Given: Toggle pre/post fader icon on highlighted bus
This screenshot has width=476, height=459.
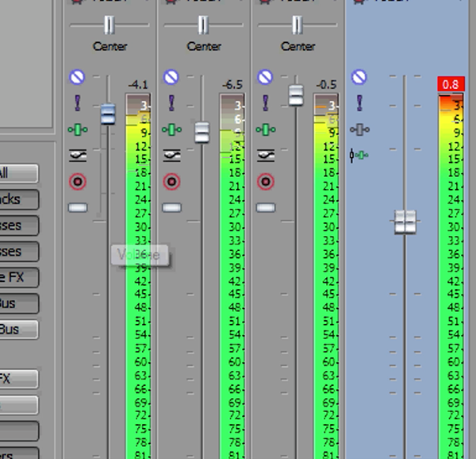Looking at the screenshot, I should 359,156.
